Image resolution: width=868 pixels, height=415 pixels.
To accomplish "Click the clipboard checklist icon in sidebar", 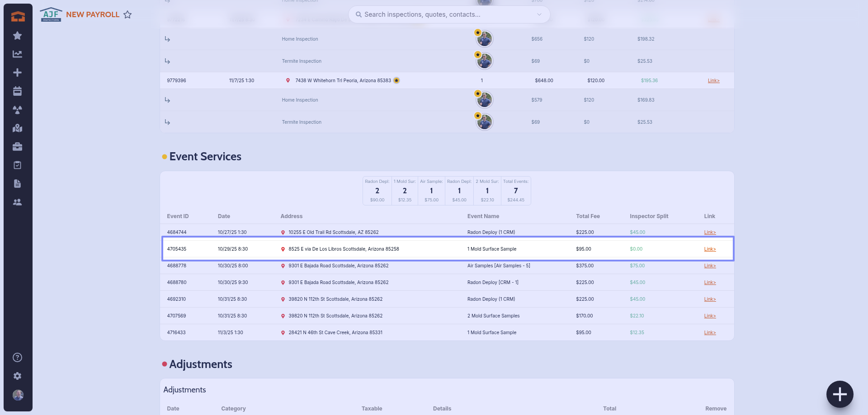I will click(x=17, y=165).
